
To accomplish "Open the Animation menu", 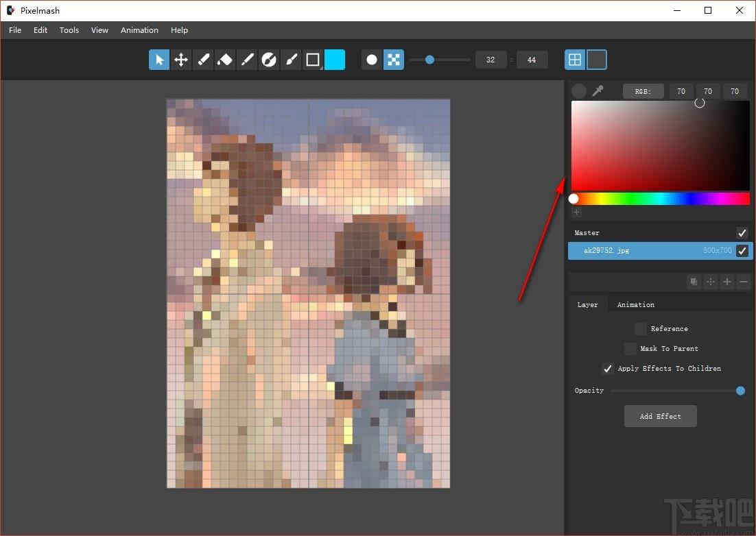I will [139, 30].
